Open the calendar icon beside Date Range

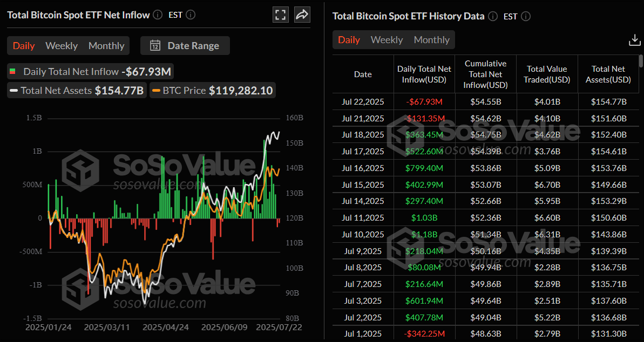point(154,46)
